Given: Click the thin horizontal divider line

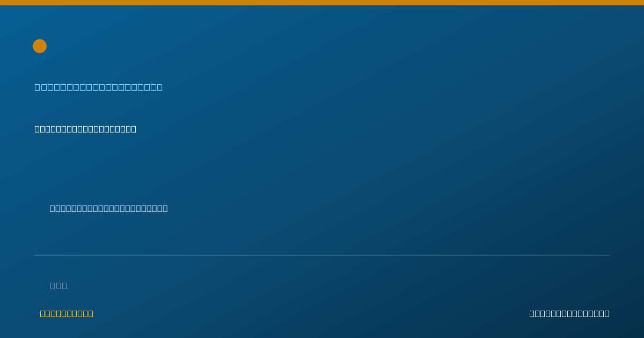Looking at the screenshot, I should (x=322, y=255).
